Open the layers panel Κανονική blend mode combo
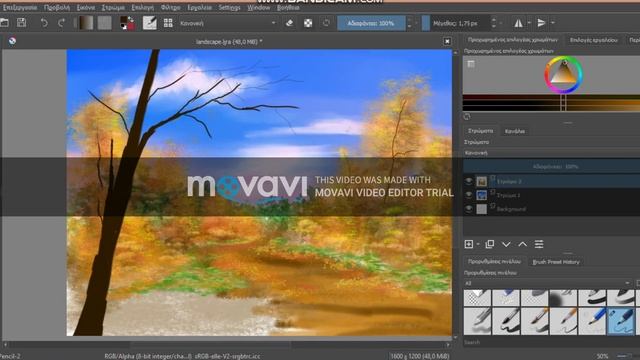640x360 pixels. [551, 153]
